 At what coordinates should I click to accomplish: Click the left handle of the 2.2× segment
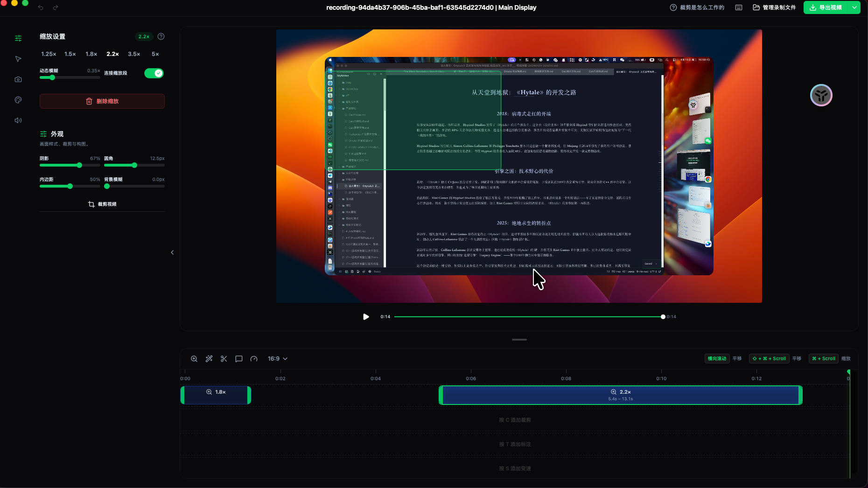point(441,395)
